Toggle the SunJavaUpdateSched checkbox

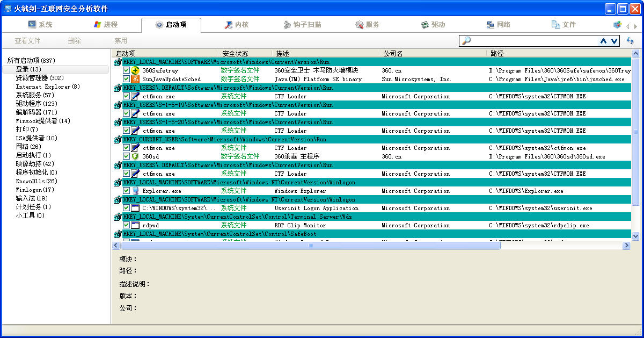126,79
